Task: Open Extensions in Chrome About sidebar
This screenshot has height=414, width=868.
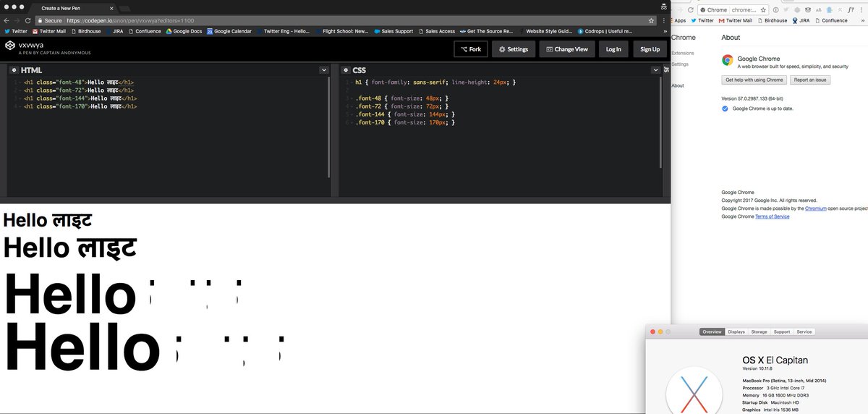Action: 683,53
